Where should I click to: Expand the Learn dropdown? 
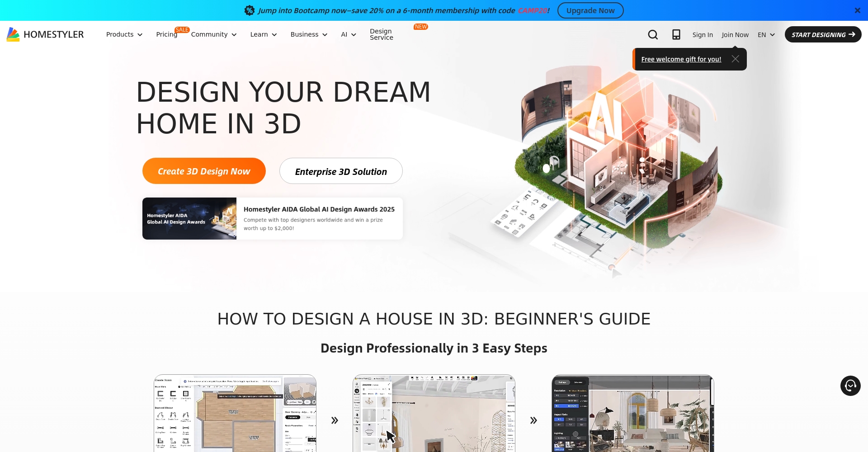[264, 34]
